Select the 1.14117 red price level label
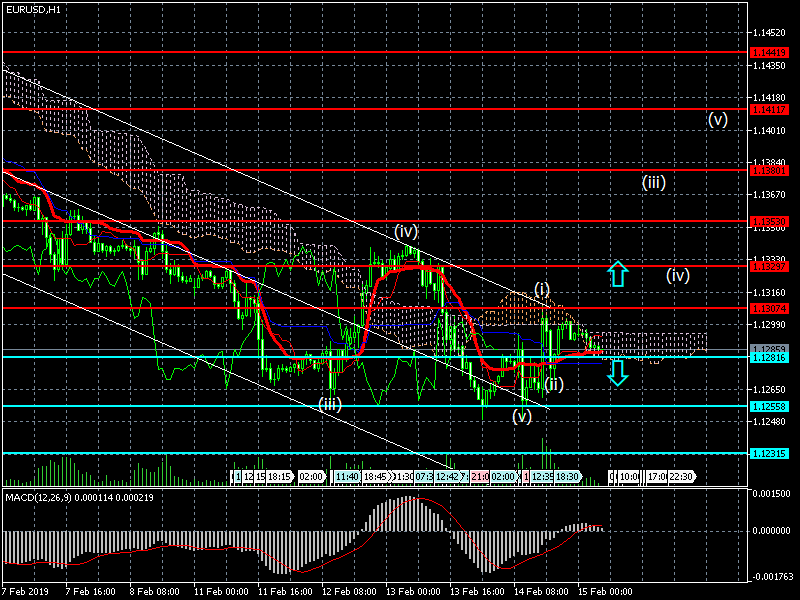 pyautogui.click(x=769, y=109)
